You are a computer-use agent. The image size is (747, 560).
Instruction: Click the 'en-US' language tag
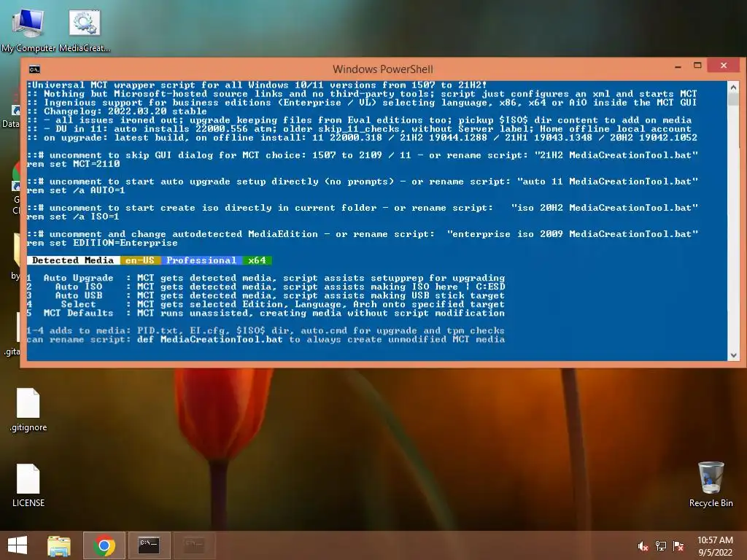140,260
